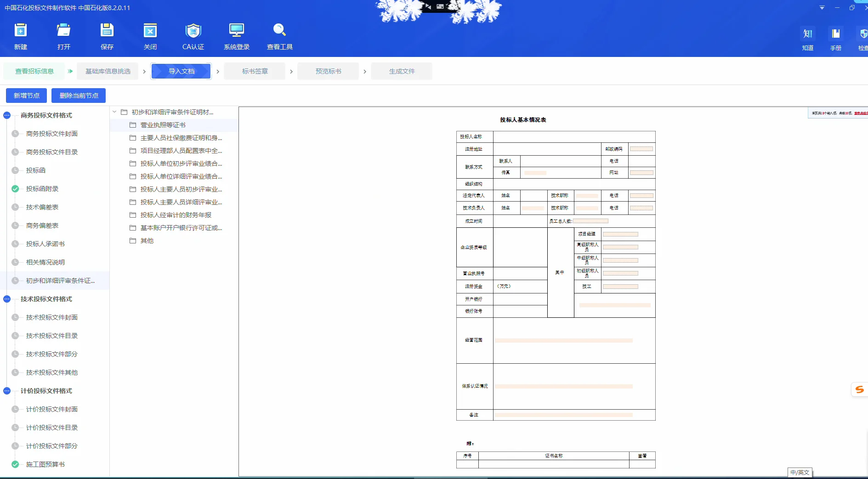Click the 传真 field in the form
The width and height of the screenshot is (868, 479).
[x=535, y=173]
